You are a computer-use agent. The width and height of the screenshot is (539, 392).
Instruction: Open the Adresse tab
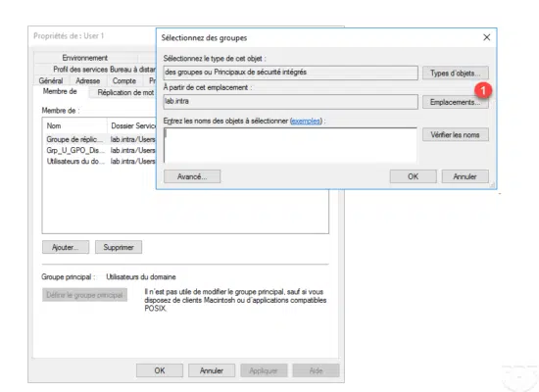coord(88,80)
